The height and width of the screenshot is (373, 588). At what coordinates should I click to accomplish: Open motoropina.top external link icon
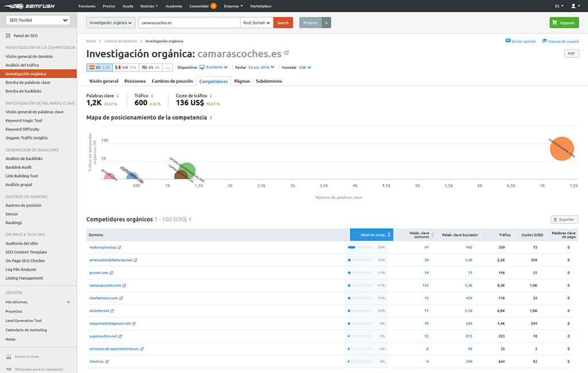tap(119, 248)
